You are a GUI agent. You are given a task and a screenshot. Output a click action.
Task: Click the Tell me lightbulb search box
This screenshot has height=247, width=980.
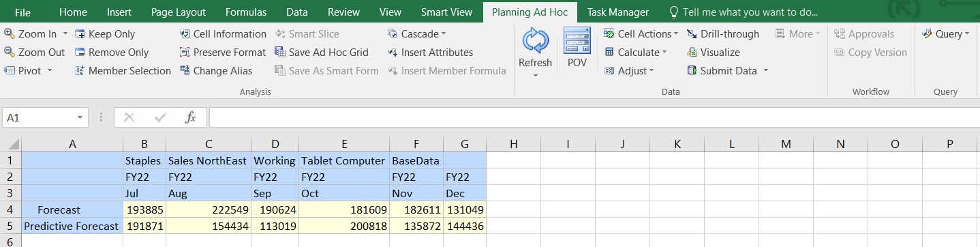(x=743, y=12)
